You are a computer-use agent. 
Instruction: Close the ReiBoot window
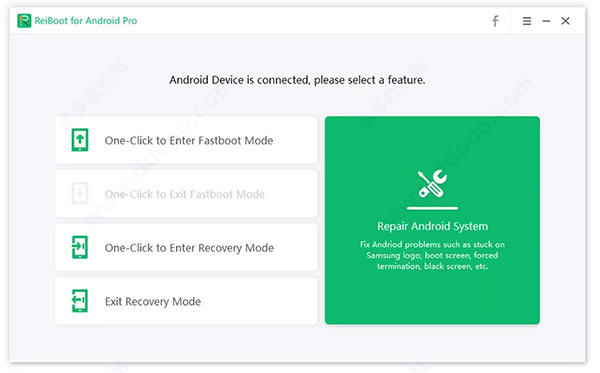coord(565,21)
